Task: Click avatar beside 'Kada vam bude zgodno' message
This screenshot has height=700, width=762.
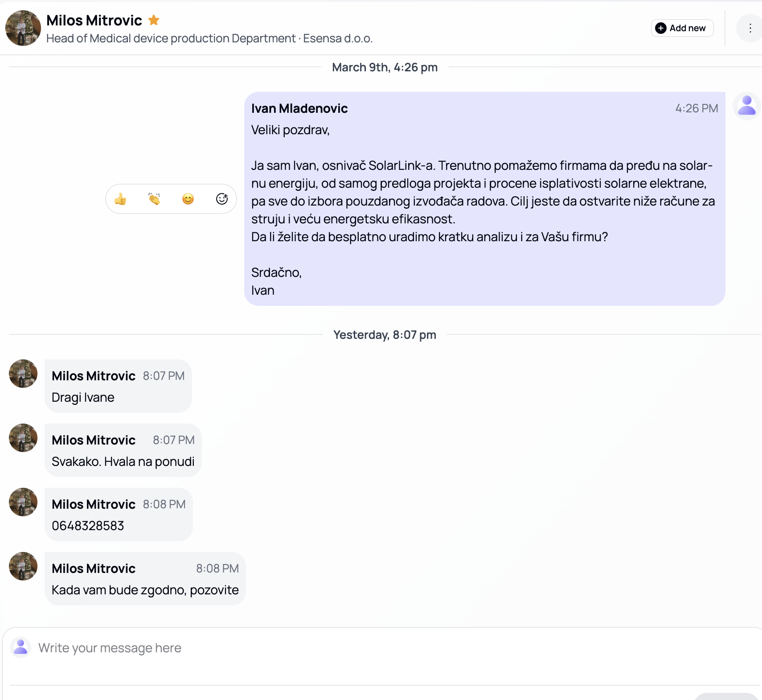Action: 23,566
